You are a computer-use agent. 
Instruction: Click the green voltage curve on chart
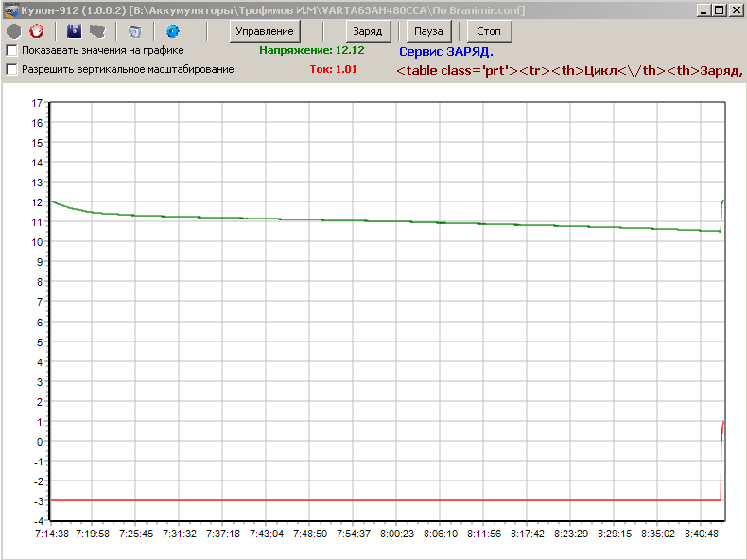click(378, 220)
